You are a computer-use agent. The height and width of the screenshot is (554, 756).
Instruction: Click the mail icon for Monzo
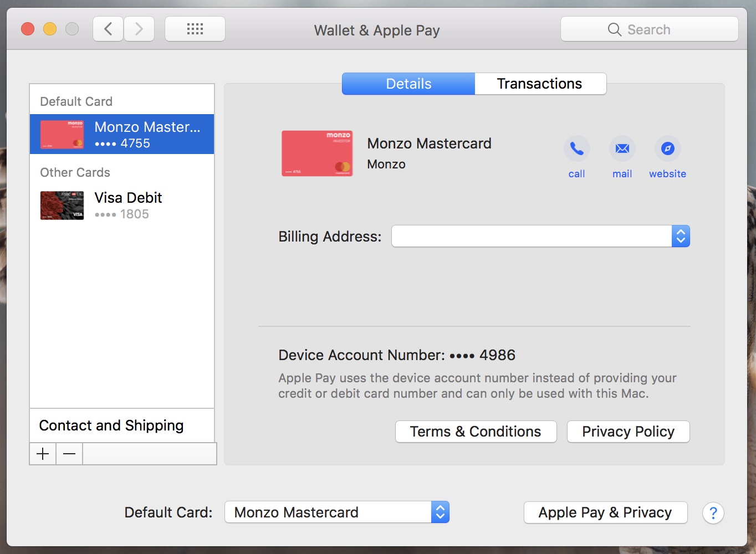coord(622,148)
